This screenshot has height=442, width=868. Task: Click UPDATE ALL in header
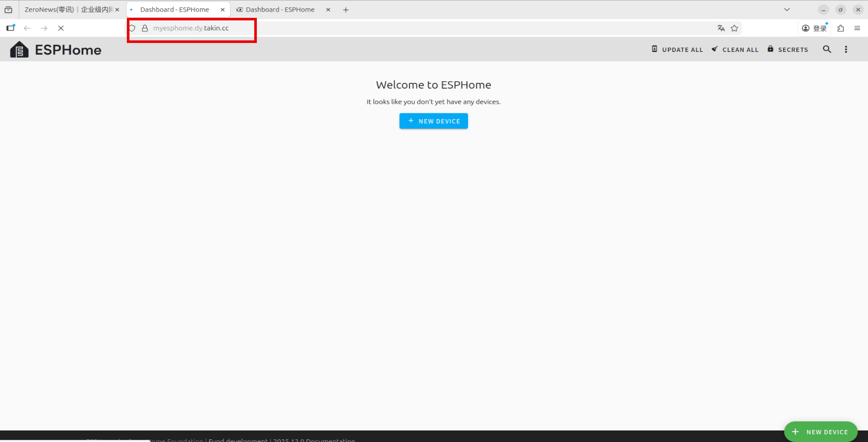(677, 49)
